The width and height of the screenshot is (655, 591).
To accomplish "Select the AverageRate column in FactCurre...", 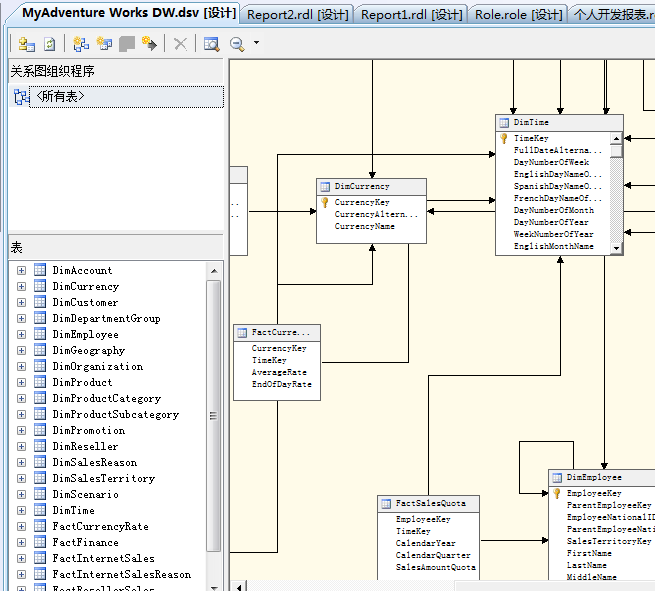I will coord(279,373).
